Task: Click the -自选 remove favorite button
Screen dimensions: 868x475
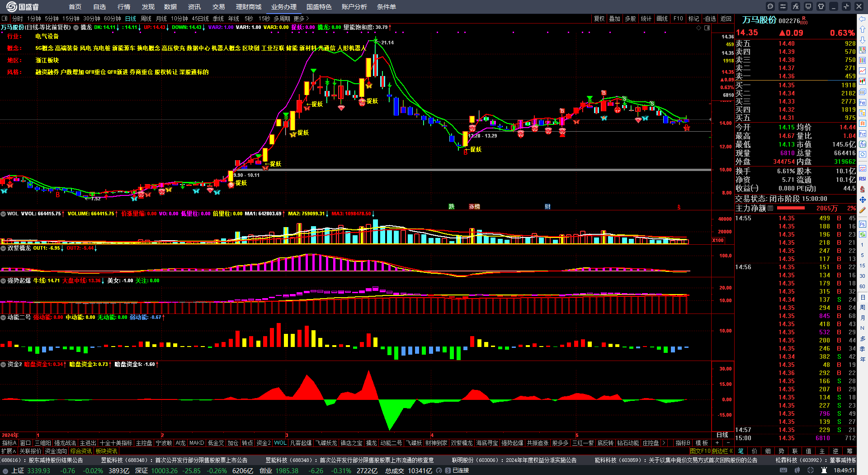Action: coord(710,19)
